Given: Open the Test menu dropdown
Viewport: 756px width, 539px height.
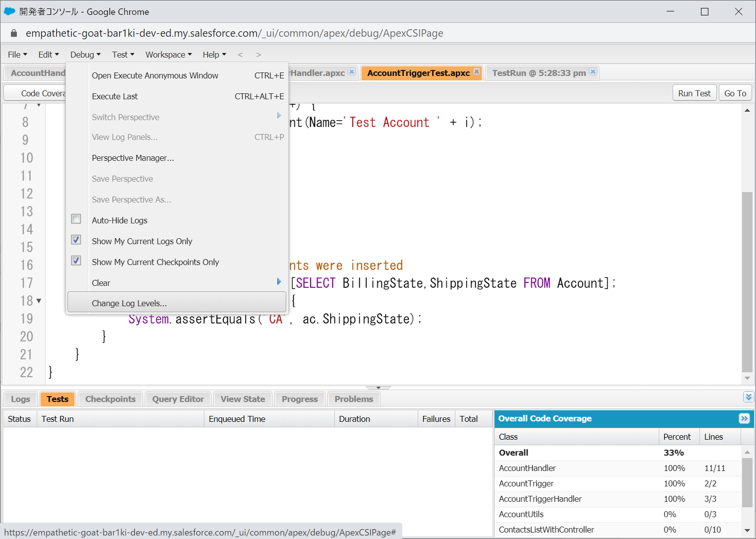Looking at the screenshot, I should 123,55.
